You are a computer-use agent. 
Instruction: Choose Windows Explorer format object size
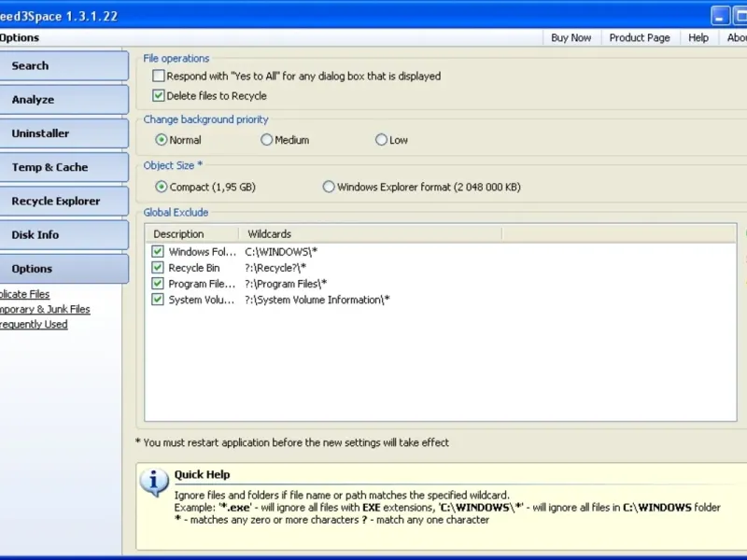[x=329, y=187]
